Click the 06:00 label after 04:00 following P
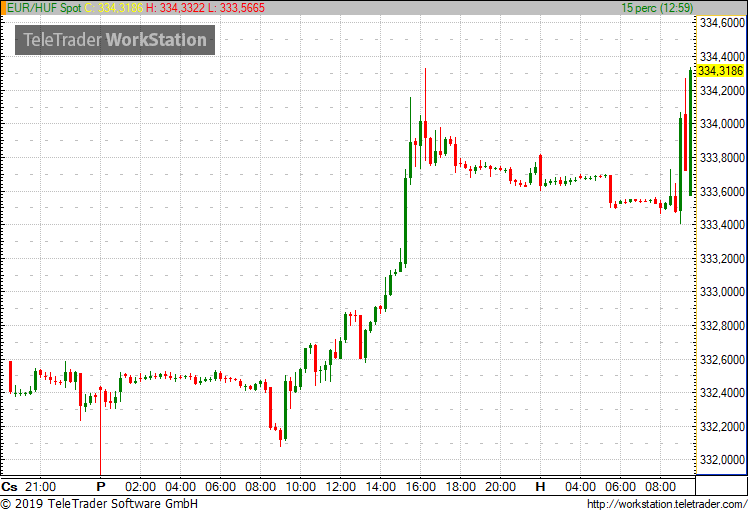The image size is (748, 513). (220, 487)
